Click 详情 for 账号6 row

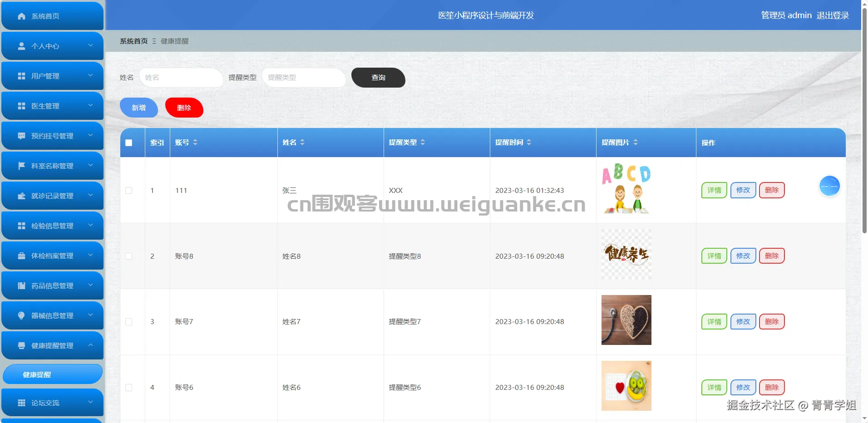pyautogui.click(x=714, y=388)
